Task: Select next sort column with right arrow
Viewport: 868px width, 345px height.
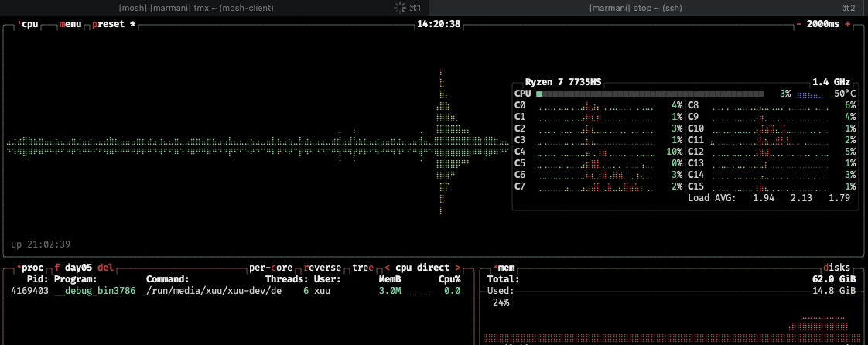Action: coord(458,268)
